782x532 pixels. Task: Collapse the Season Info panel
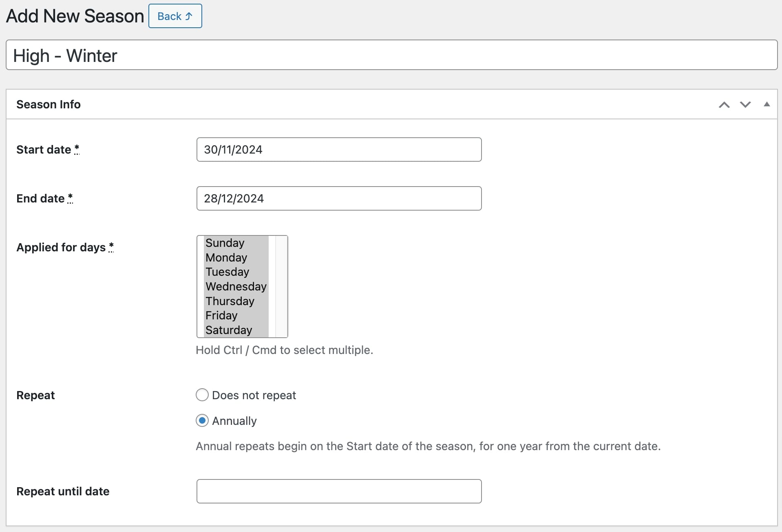767,104
